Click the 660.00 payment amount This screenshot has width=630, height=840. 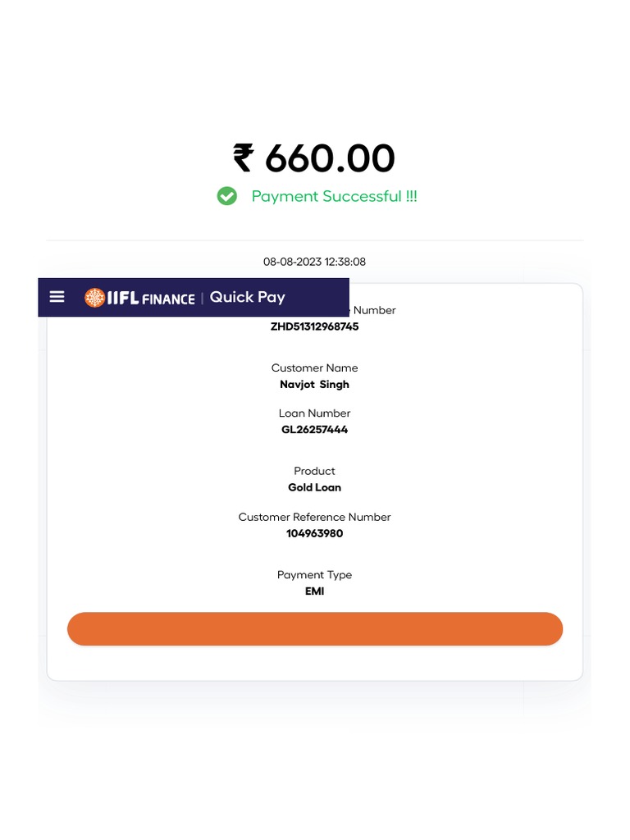(x=330, y=158)
